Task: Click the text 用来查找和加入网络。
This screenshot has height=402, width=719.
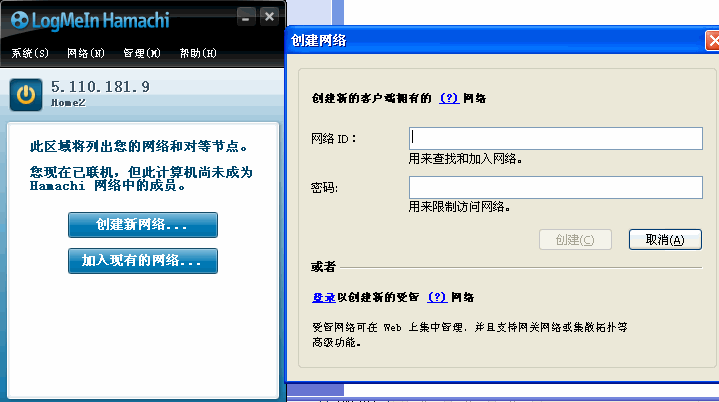Action: [465, 159]
